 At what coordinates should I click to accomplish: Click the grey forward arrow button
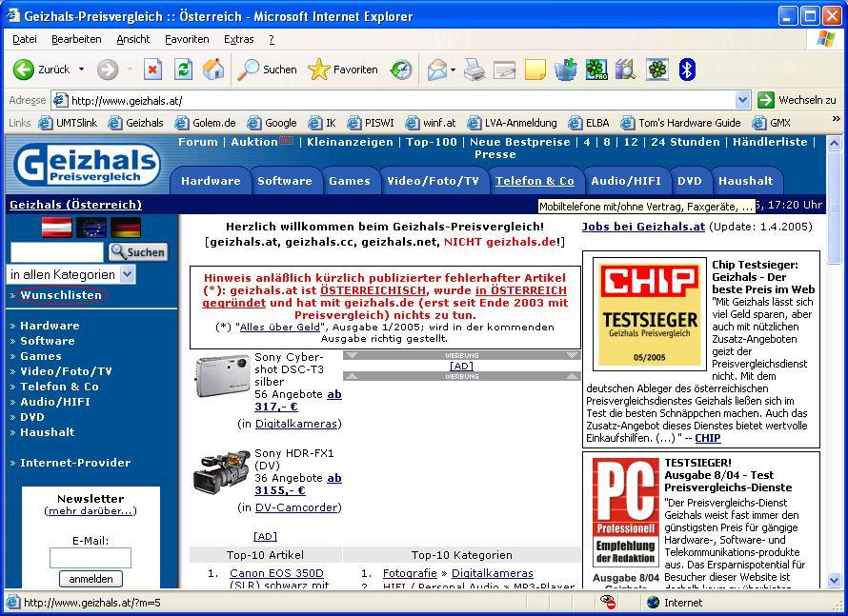point(108,70)
